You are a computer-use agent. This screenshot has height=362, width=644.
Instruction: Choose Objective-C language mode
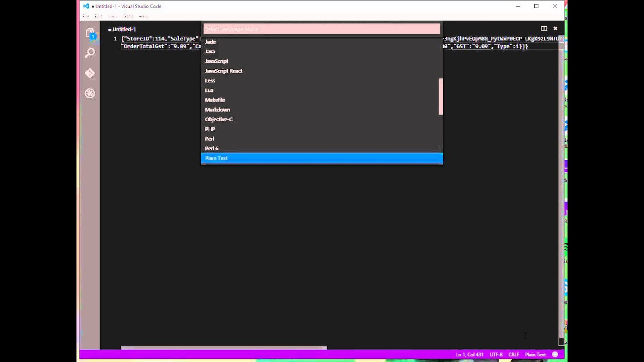pyautogui.click(x=321, y=119)
